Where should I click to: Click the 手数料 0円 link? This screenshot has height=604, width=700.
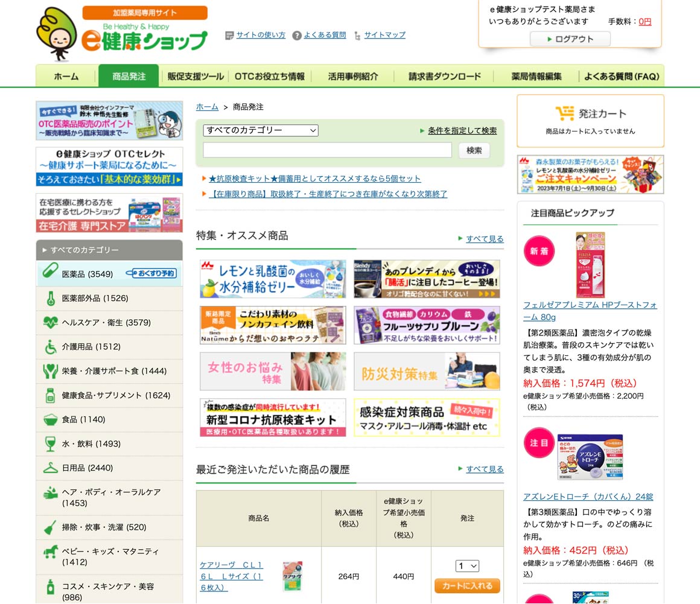[x=644, y=22]
